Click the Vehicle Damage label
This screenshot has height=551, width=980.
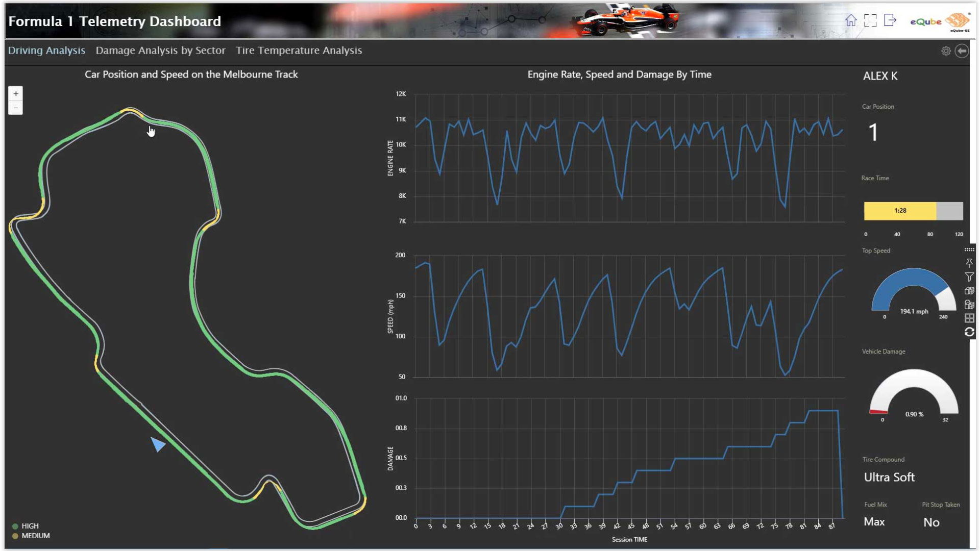click(x=884, y=352)
